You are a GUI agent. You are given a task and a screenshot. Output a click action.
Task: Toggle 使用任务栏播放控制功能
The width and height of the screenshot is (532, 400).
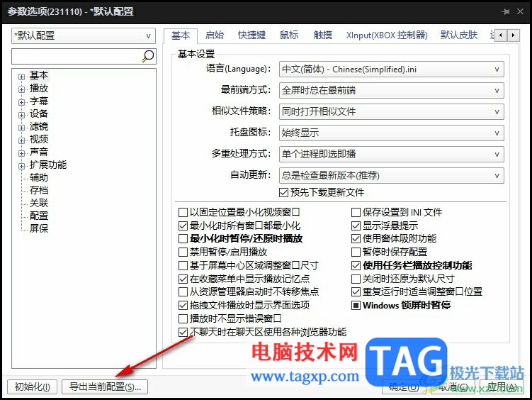356,265
